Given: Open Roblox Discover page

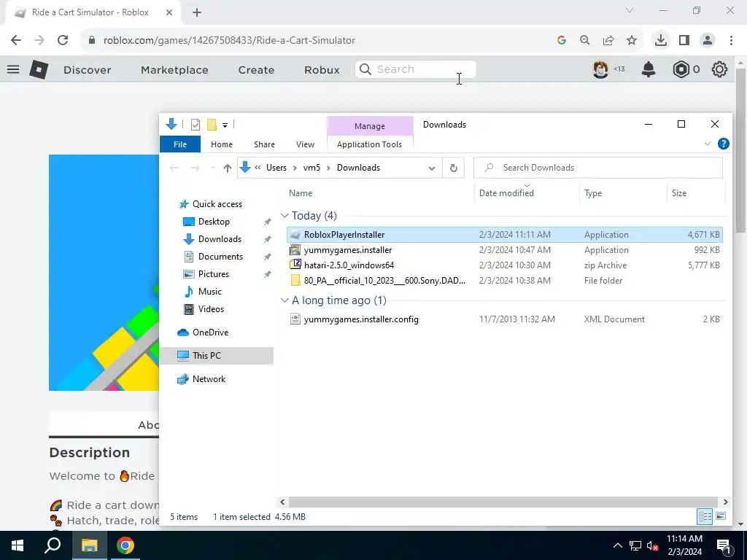Looking at the screenshot, I should point(88,69).
